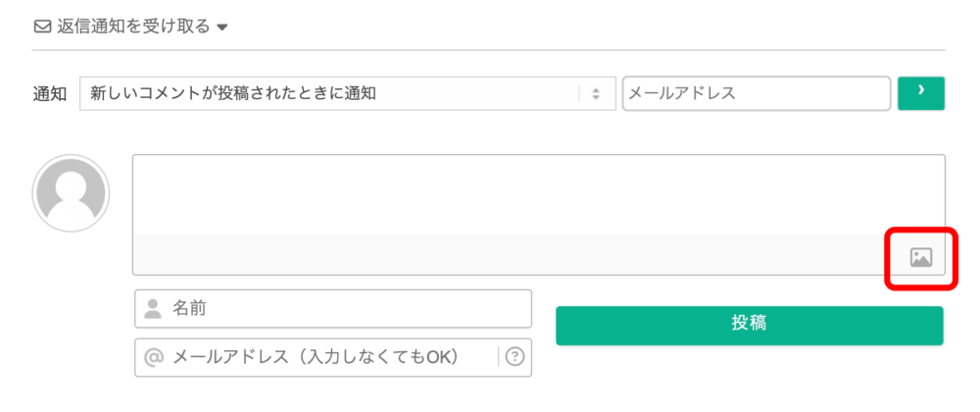The width and height of the screenshot is (980, 412).
Task: Toggle the 返信通知を受け取る section header
Action: coord(130,27)
